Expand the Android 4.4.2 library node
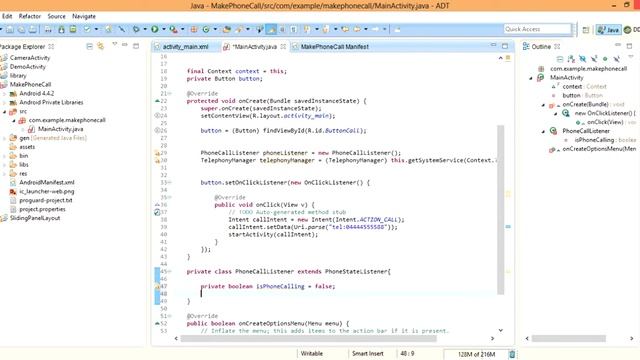 coord(5,93)
